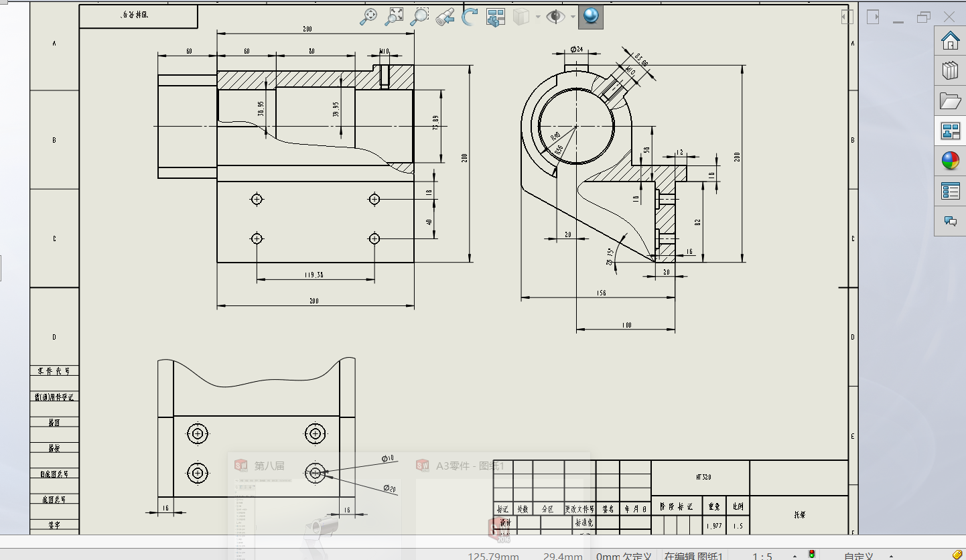Click the panel split arrow at sheet edge

(847, 17)
